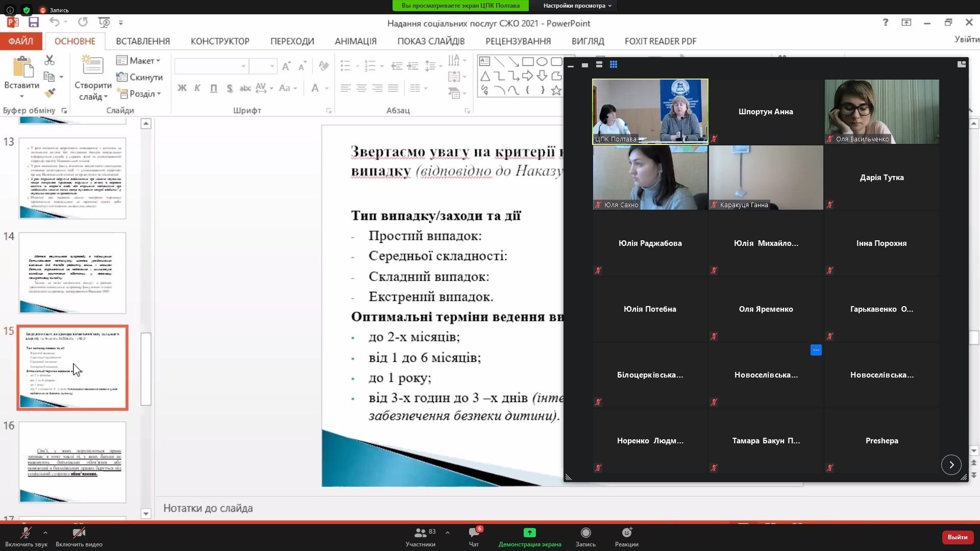The image size is (980, 551).
Task: Toggle Italic (К) formatting
Action: click(198, 88)
